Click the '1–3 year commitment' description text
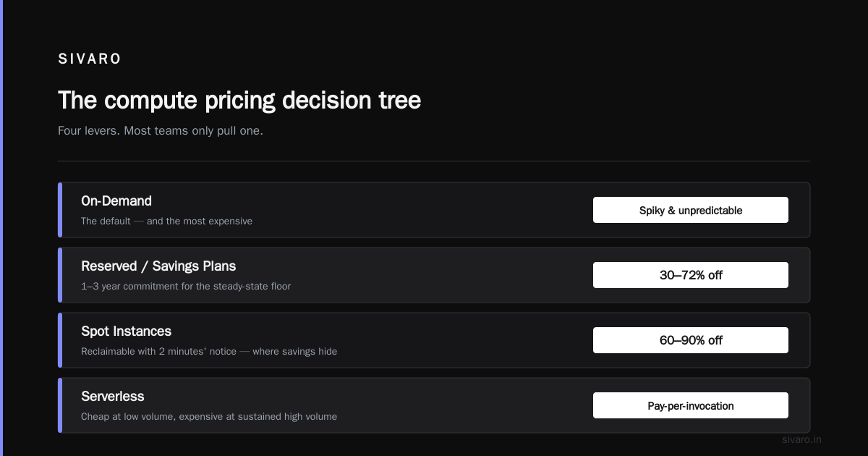Screen dimensions: 868x456 coord(186,286)
